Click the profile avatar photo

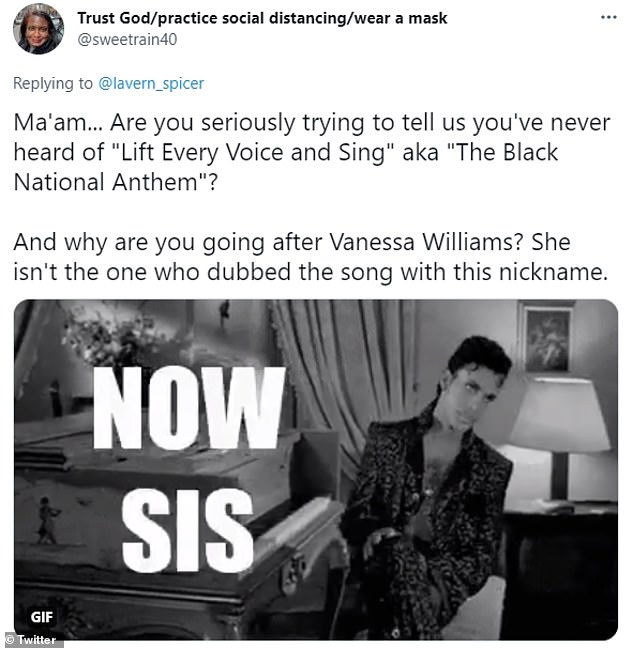pyautogui.click(x=39, y=29)
